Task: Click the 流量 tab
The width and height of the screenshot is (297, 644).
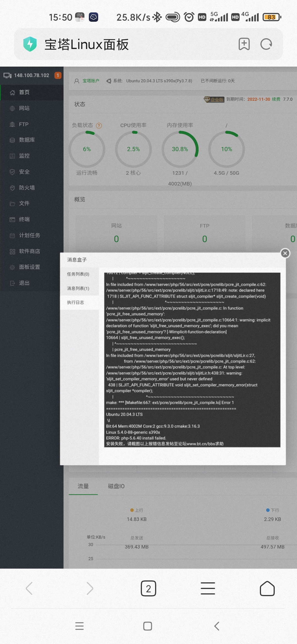Action: point(83,486)
